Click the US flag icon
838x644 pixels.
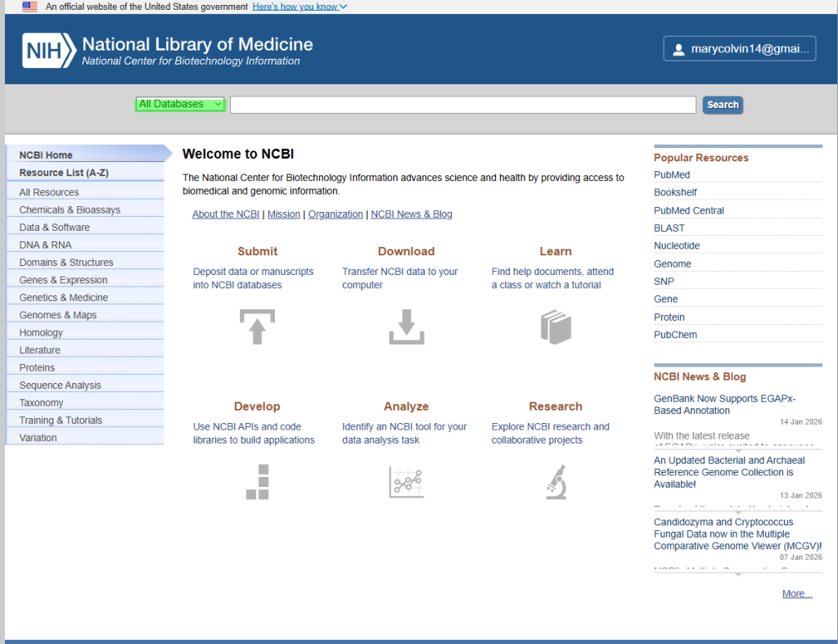(29, 7)
